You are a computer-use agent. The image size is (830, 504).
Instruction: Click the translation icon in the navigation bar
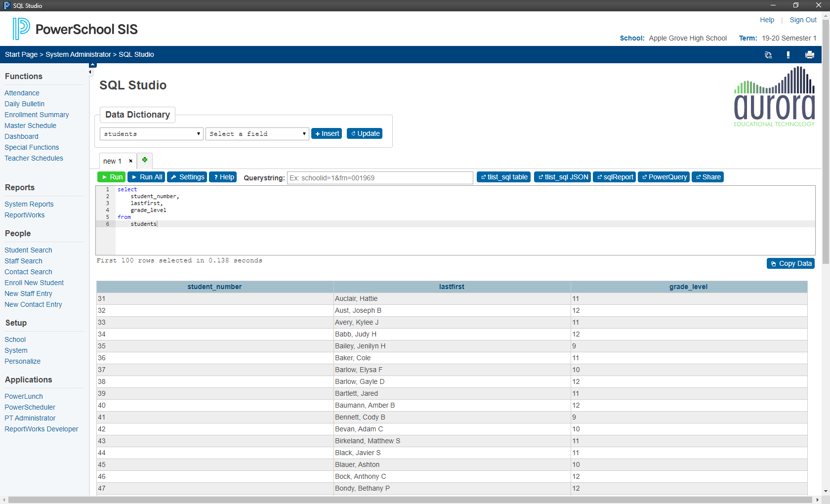[768, 54]
